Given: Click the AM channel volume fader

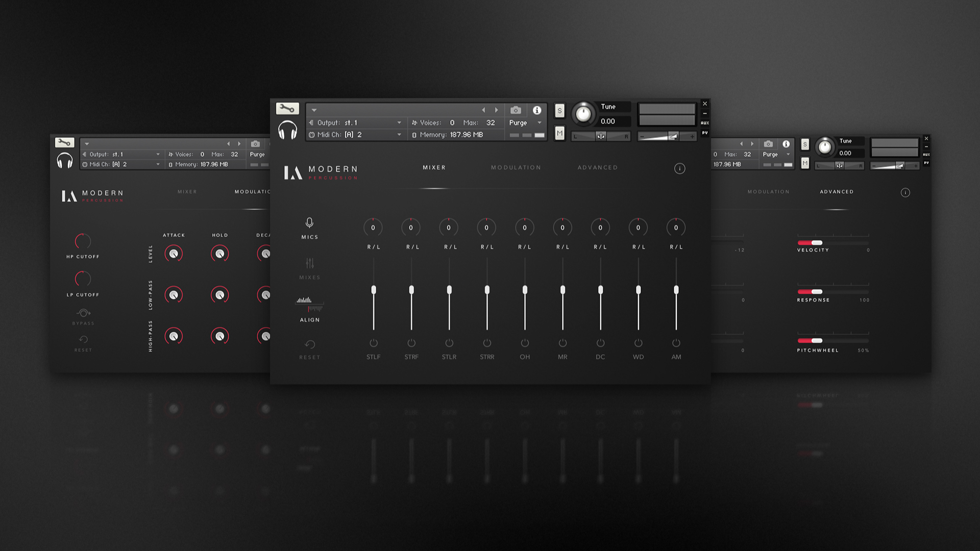Looking at the screenshot, I should (x=676, y=289).
